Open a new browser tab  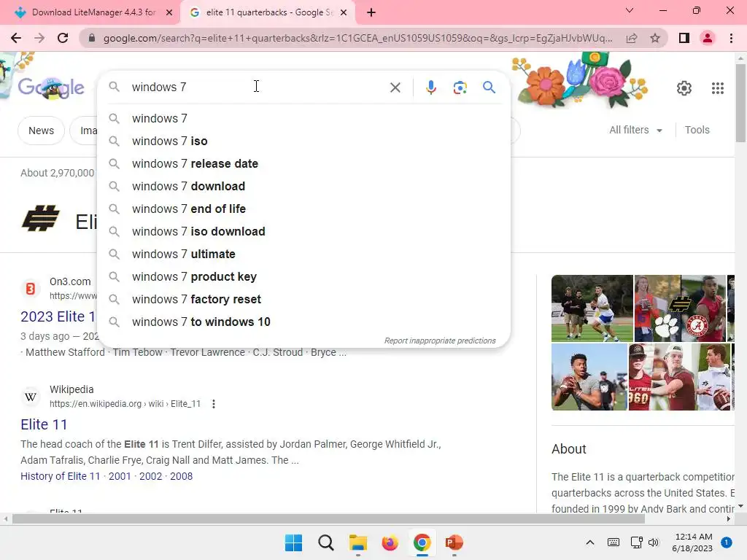371,12
